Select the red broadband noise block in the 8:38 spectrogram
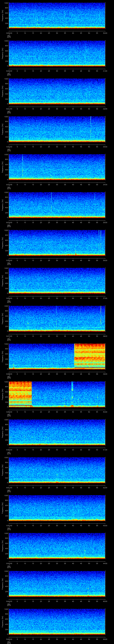Image resolution: width=114 pixels, height=644 pixels. pyautogui.click(x=90, y=356)
